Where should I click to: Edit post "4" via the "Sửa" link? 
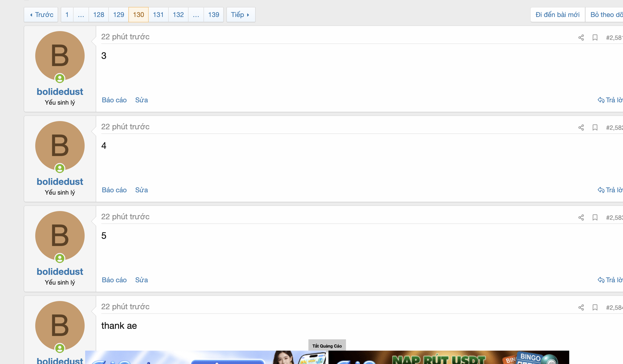(141, 190)
